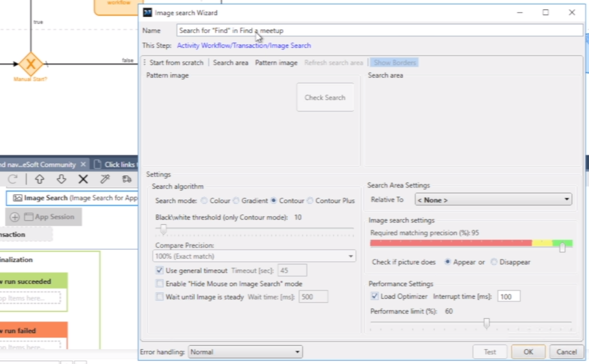Click the move up arrow icon
The height and width of the screenshot is (364, 589).
coord(40,179)
